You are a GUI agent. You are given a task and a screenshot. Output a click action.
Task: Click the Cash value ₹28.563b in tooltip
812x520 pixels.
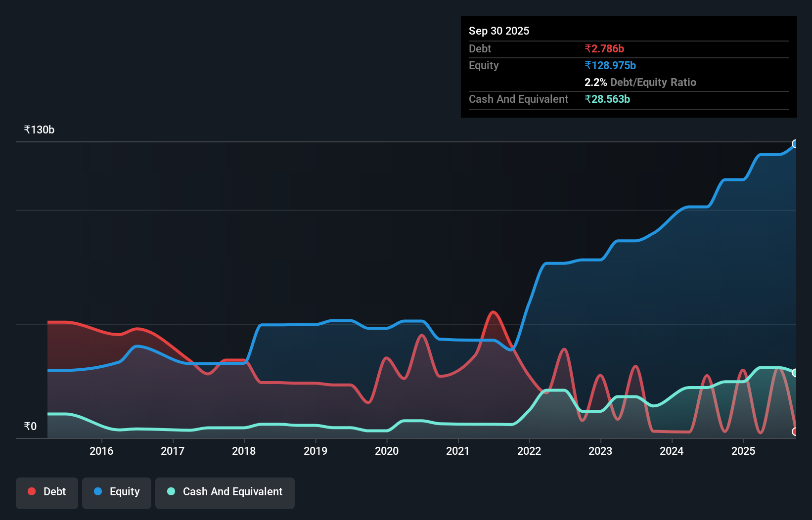(607, 99)
